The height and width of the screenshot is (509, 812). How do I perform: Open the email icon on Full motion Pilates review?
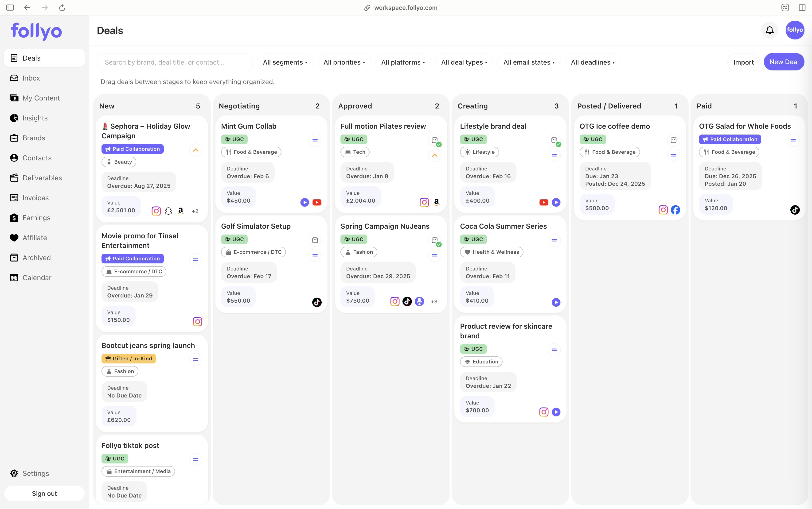point(434,140)
